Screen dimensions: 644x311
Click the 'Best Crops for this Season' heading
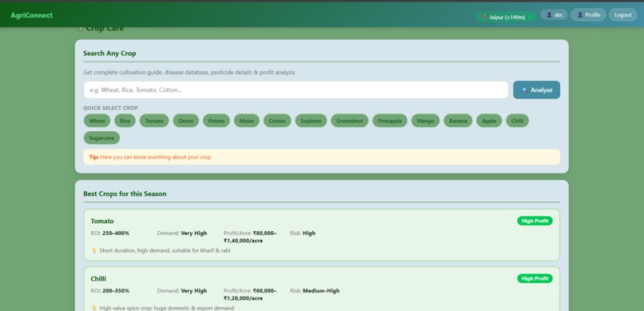[125, 193]
